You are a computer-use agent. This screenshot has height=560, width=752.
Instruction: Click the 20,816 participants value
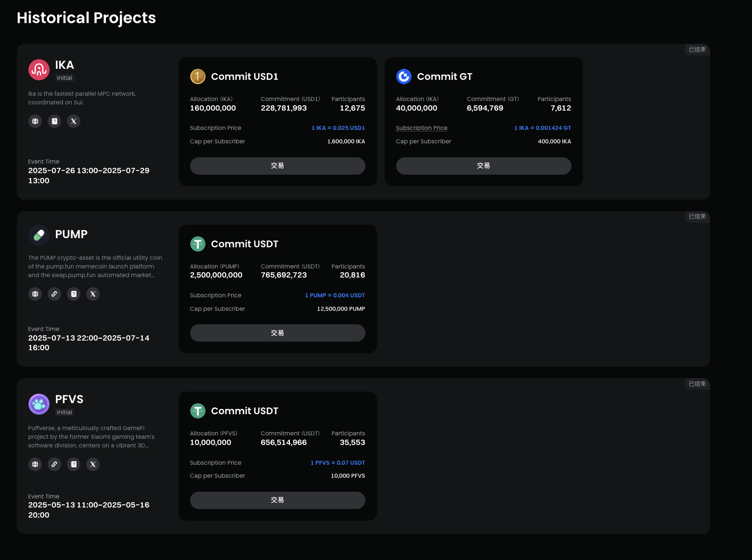pyautogui.click(x=352, y=275)
